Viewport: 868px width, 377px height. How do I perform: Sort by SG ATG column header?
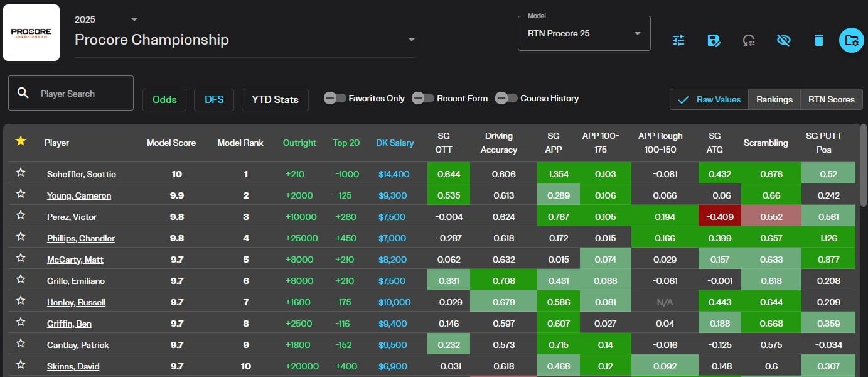pyautogui.click(x=714, y=143)
